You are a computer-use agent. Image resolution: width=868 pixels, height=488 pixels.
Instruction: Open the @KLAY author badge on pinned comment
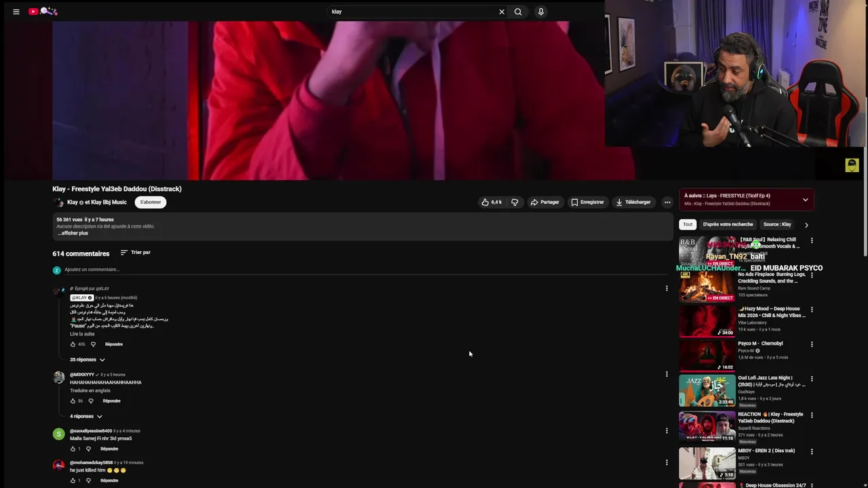click(x=81, y=298)
